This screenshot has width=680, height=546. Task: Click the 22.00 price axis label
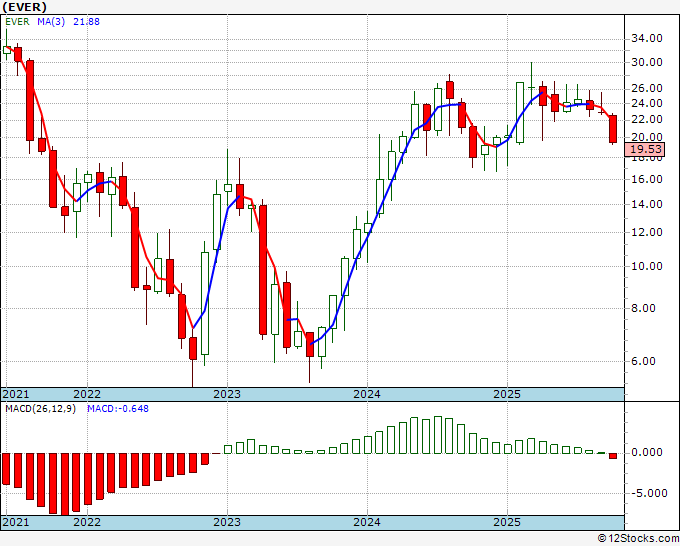pos(647,120)
